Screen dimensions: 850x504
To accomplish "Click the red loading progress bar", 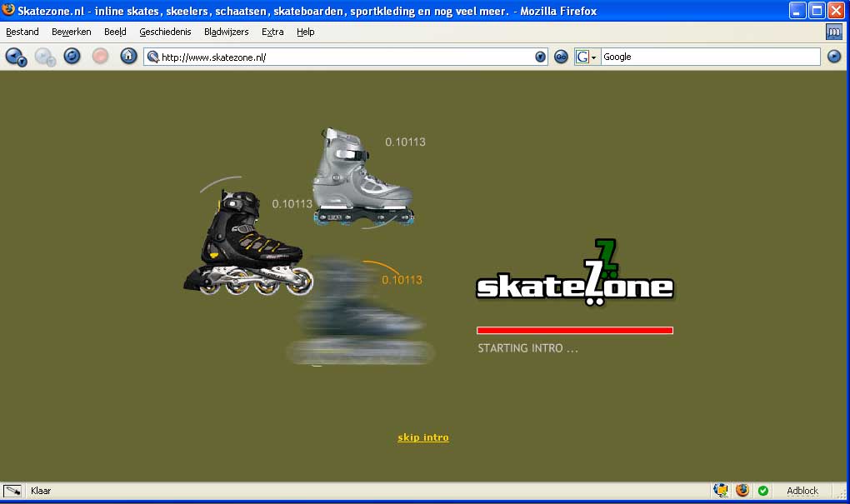I will click(x=574, y=331).
